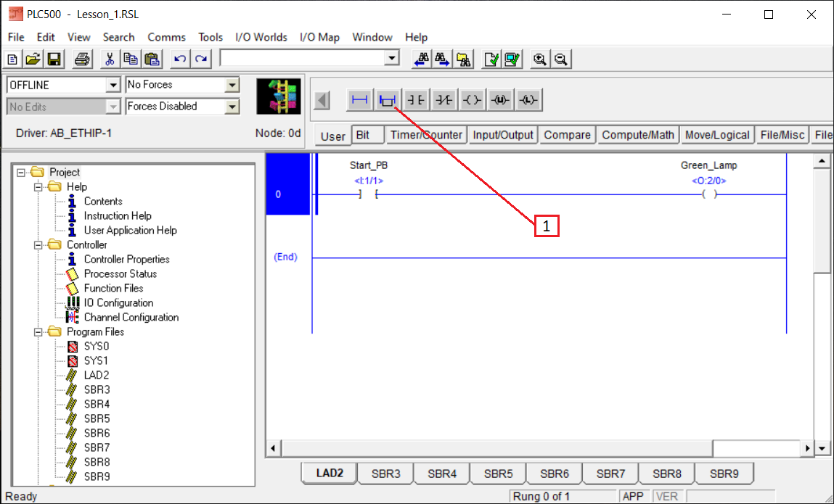Image resolution: width=834 pixels, height=504 pixels.
Task: Click the advanced find binoculars icon
Action: tap(463, 59)
